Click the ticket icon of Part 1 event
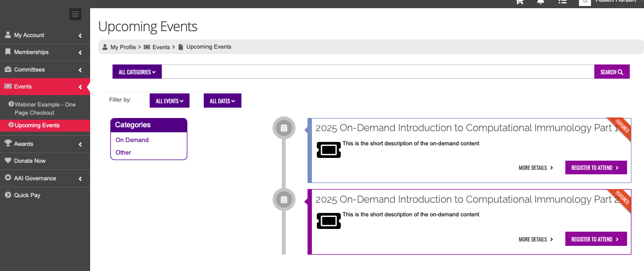The width and height of the screenshot is (644, 271). [x=329, y=150]
